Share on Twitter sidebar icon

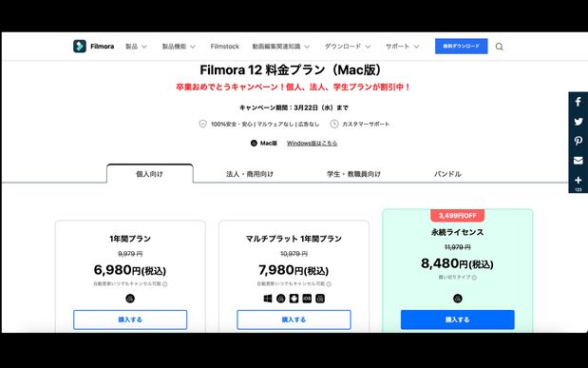[579, 122]
